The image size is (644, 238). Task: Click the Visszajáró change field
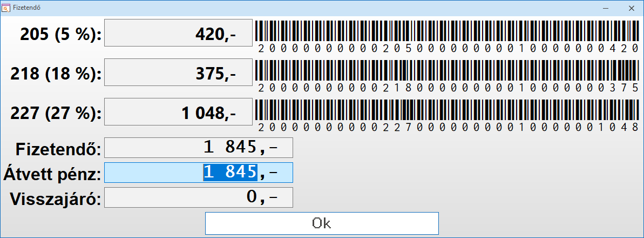point(199,197)
